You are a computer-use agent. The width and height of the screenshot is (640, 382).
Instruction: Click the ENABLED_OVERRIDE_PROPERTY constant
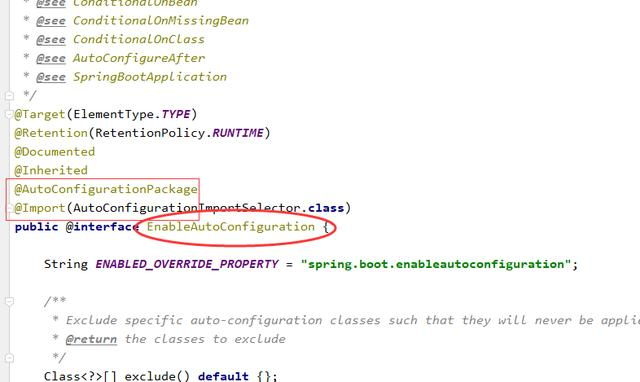pos(187,264)
